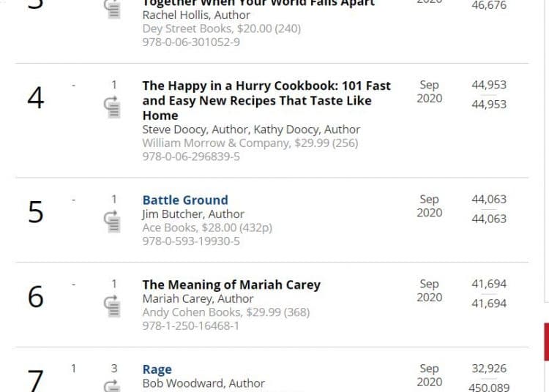Click the red tab at the right edge

(545, 342)
